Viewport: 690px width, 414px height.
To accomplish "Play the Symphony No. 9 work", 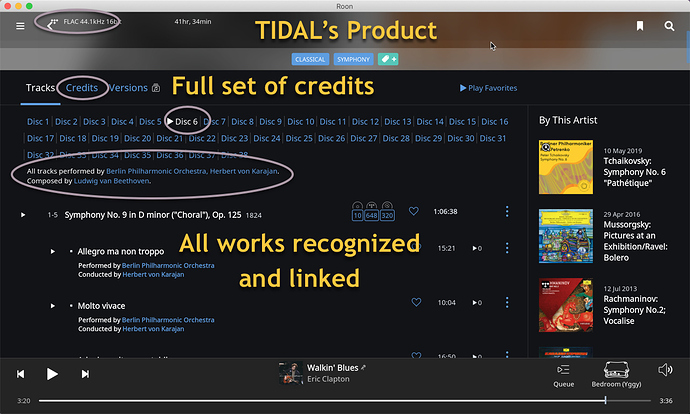I will click(23, 215).
